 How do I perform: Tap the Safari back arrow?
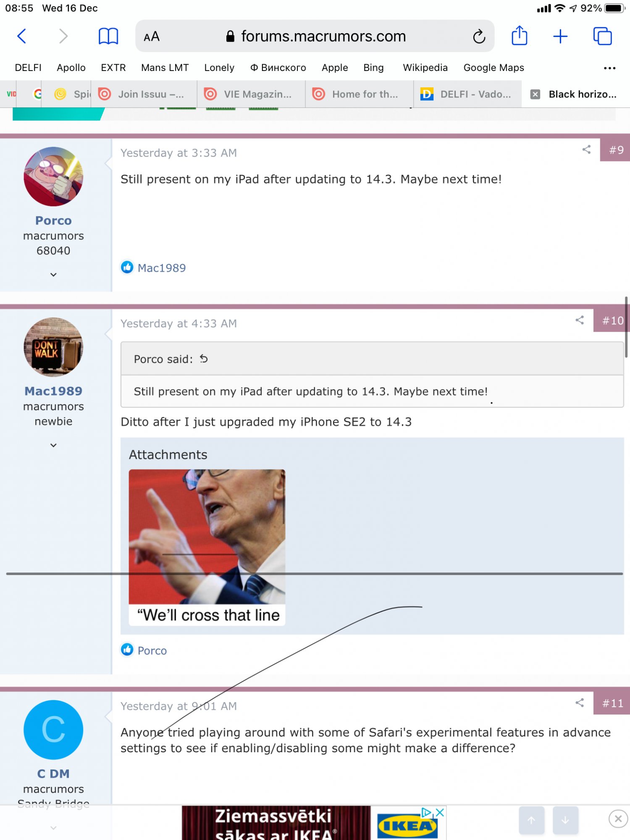click(22, 36)
